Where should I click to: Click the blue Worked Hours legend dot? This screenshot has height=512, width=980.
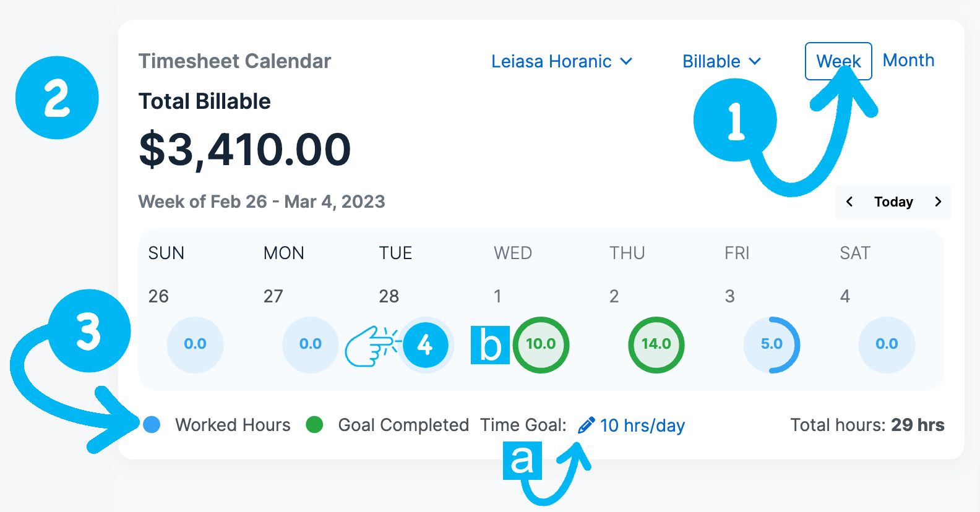152,425
